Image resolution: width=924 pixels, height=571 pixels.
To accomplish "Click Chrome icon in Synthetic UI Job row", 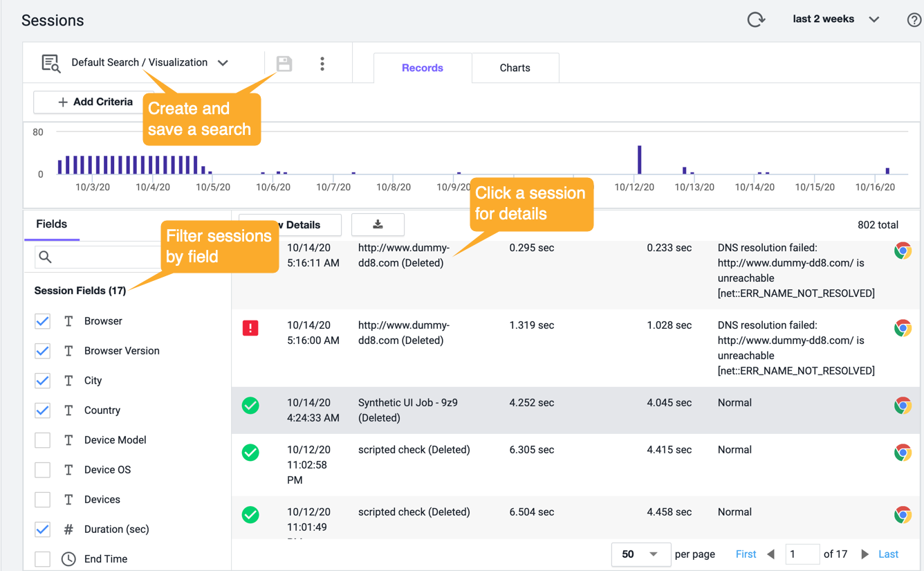I will pos(903,406).
